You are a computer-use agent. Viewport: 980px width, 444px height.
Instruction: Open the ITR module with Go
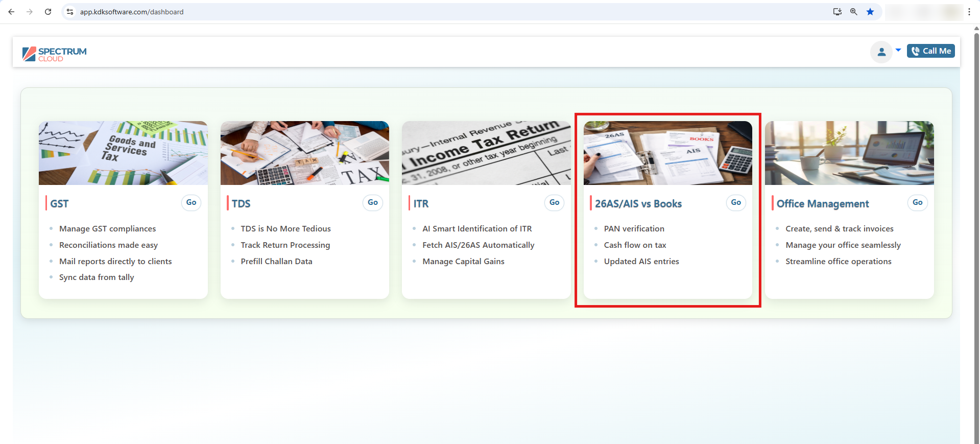coord(554,203)
